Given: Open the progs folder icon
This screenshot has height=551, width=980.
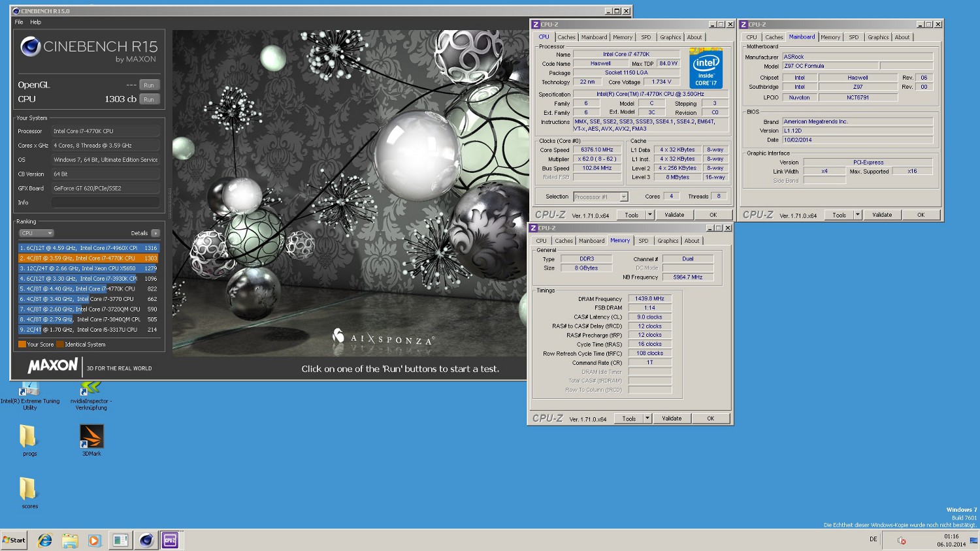Looking at the screenshot, I should [28, 440].
